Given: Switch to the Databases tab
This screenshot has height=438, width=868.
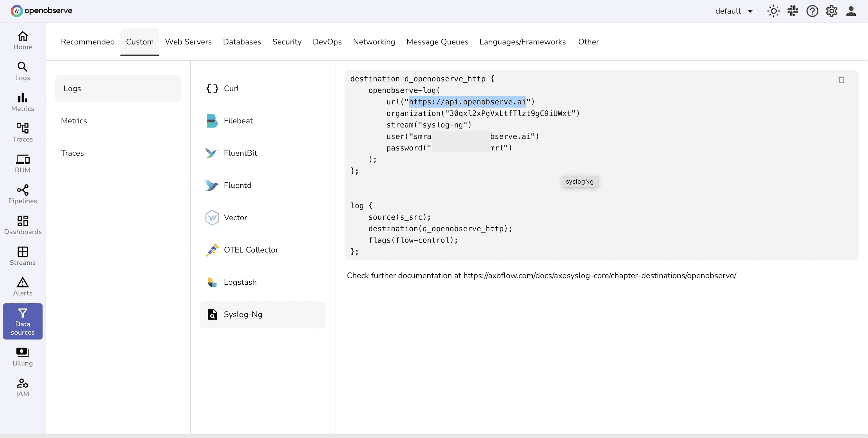Looking at the screenshot, I should (242, 42).
